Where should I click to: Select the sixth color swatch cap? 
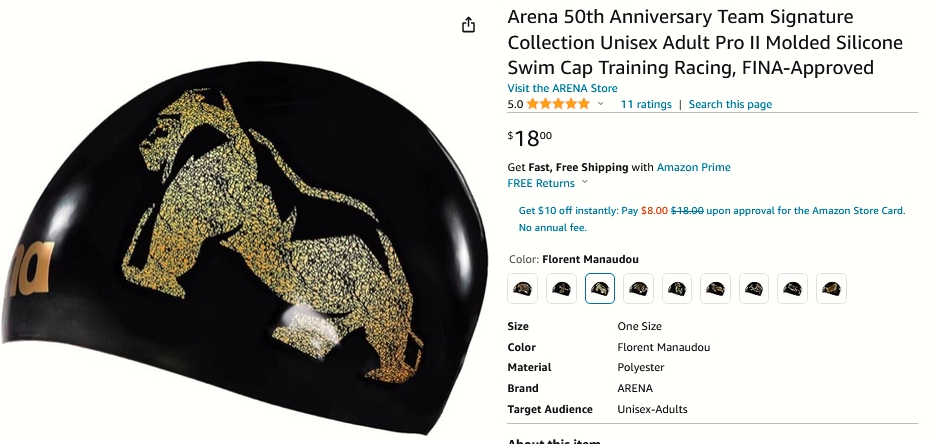click(x=715, y=288)
